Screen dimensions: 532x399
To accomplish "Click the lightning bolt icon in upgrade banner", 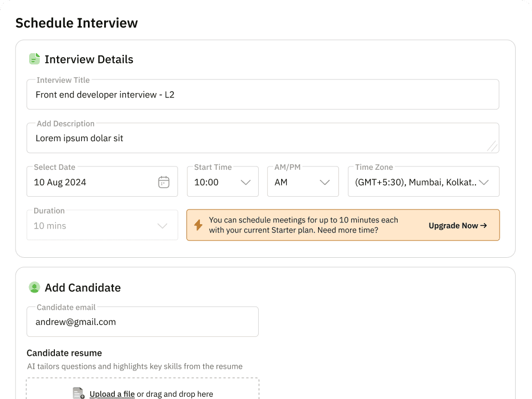I will point(198,225).
